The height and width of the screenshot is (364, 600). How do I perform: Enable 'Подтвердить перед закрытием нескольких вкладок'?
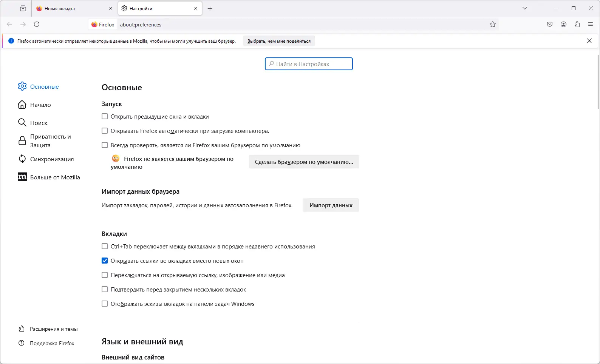coord(105,290)
